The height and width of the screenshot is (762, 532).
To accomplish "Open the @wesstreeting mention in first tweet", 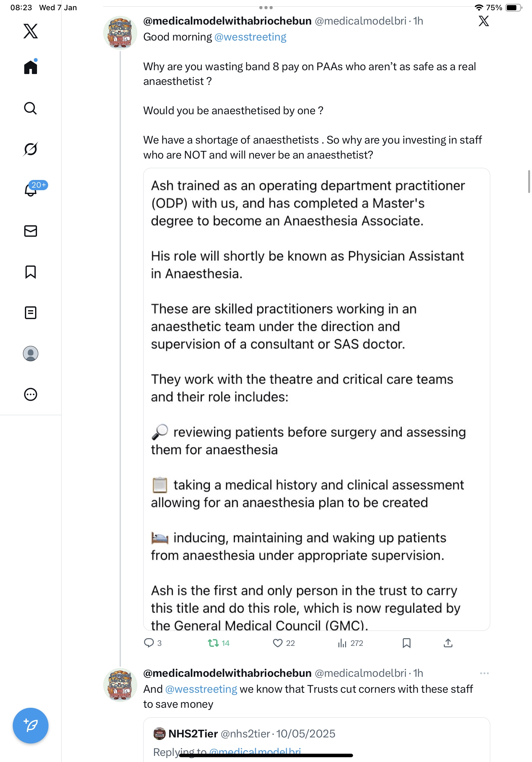I will 250,37.
